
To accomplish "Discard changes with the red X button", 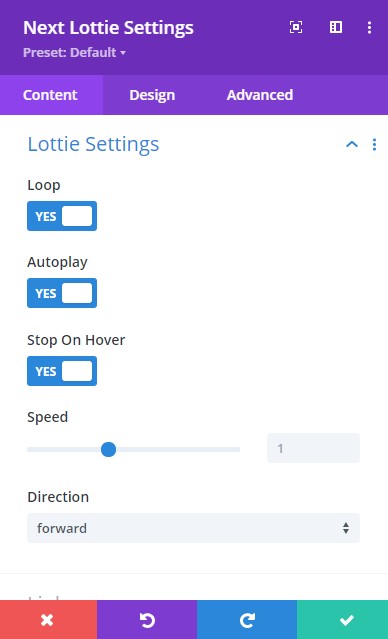I will pyautogui.click(x=48, y=620).
